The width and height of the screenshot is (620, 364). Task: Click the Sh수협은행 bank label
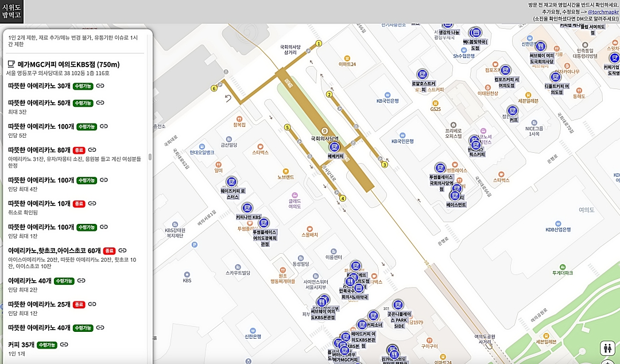pyautogui.click(x=463, y=56)
